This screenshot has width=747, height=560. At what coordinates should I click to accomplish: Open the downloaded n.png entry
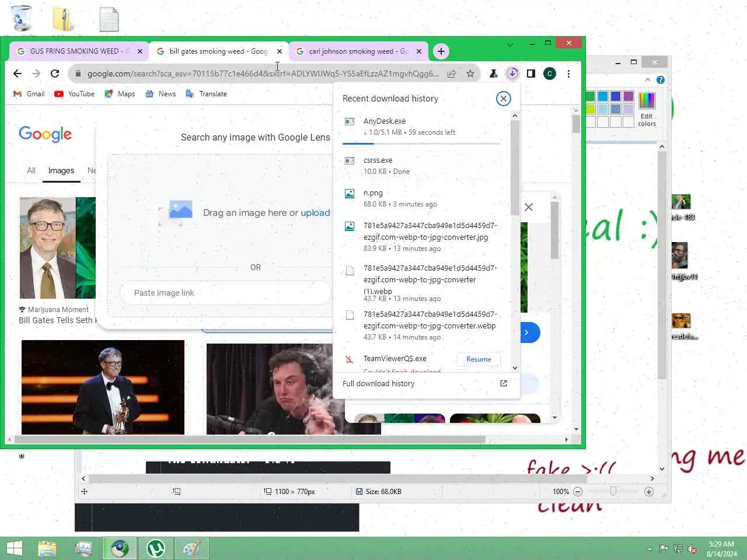pyautogui.click(x=421, y=198)
